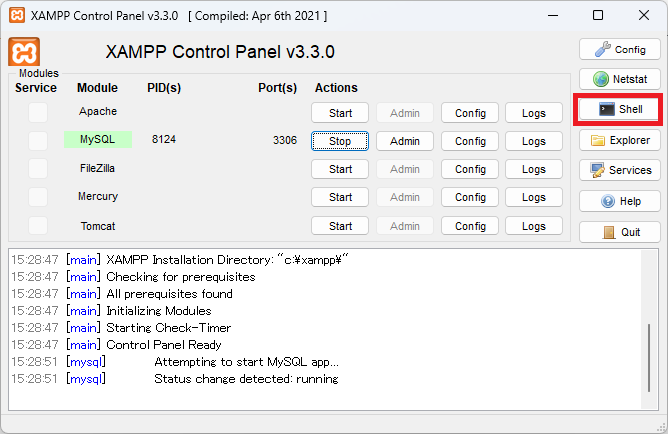View Tomcat Logs

tap(534, 226)
